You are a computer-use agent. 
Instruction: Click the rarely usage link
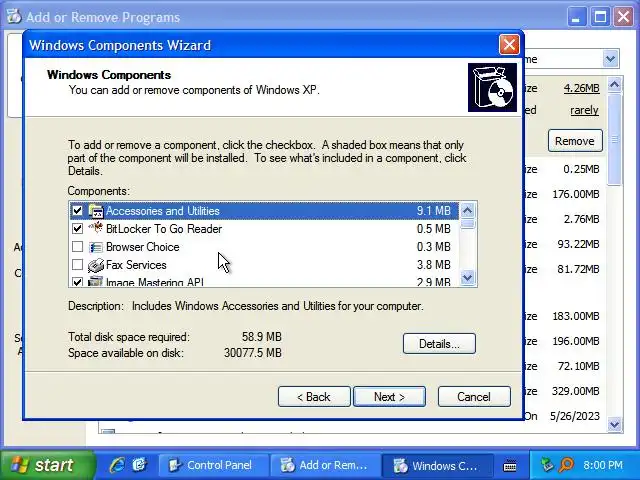(x=584, y=110)
